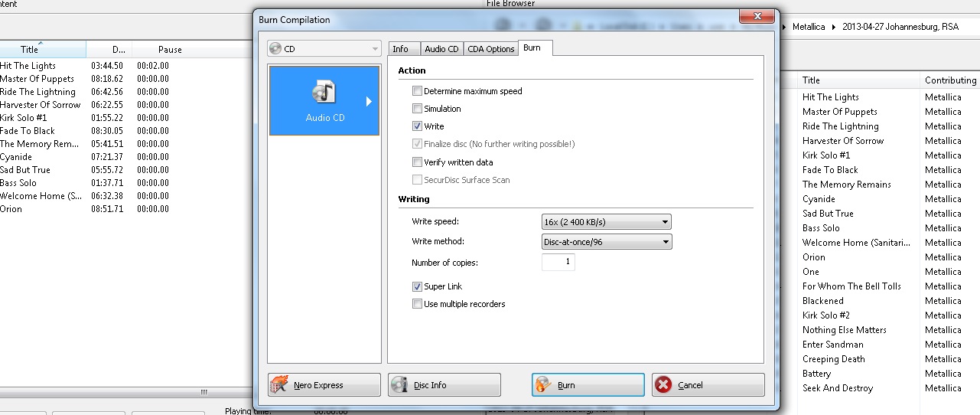Select Creeping Death file in File Browser
980x415 pixels.
(x=834, y=359)
